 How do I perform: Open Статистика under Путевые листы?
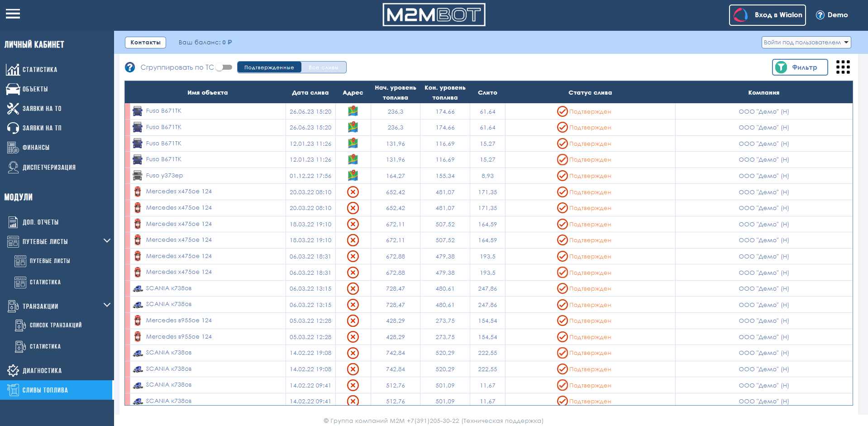click(x=45, y=282)
